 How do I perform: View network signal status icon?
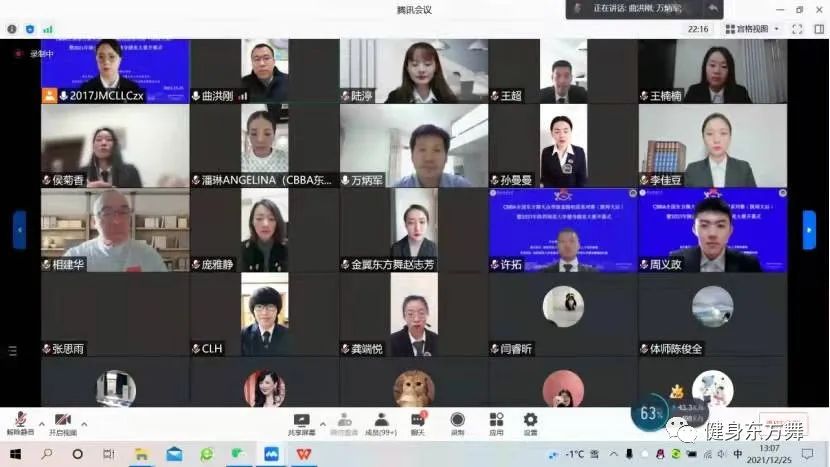tap(48, 29)
